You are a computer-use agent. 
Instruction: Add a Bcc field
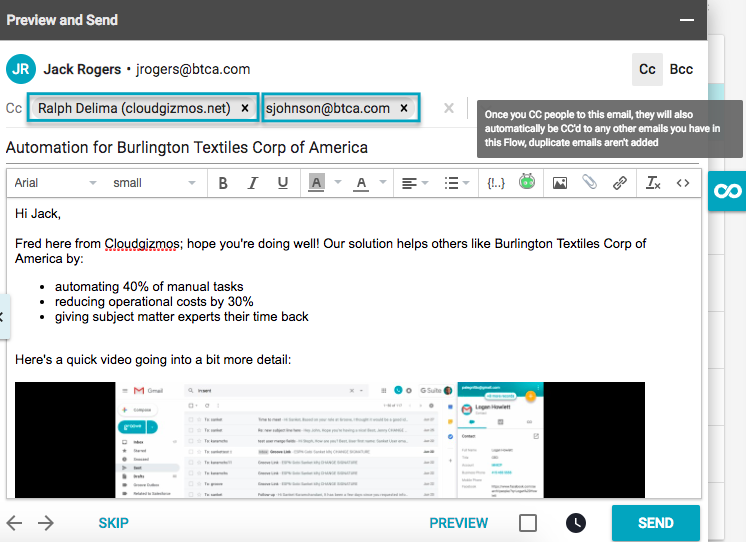(681, 69)
